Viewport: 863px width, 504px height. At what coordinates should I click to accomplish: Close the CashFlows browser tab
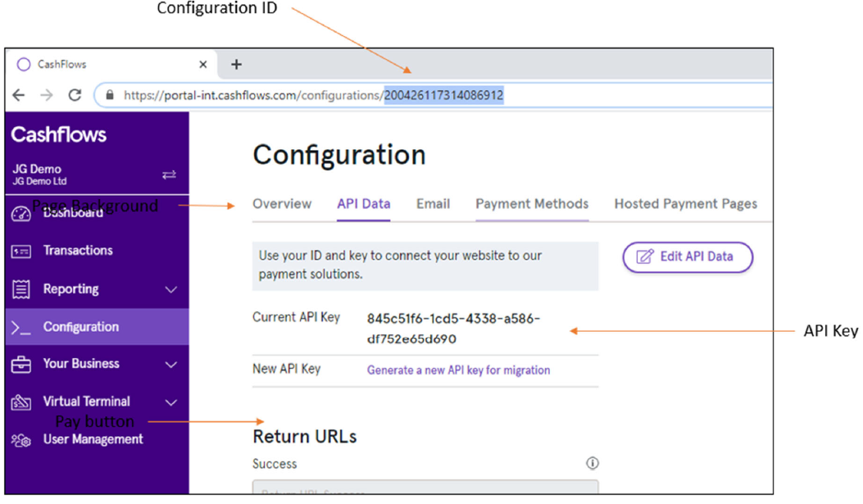click(x=203, y=65)
